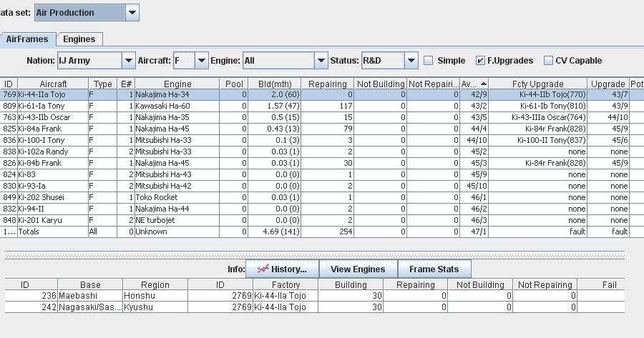Click the History button with chart icon
644x338 pixels.
click(x=282, y=269)
